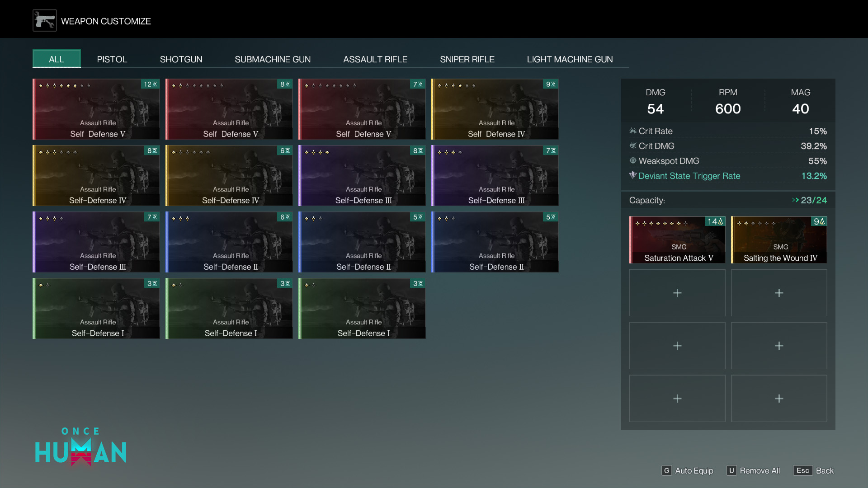Image resolution: width=868 pixels, height=488 pixels.
Task: Switch to the SHOTGUN tab
Action: (x=181, y=59)
